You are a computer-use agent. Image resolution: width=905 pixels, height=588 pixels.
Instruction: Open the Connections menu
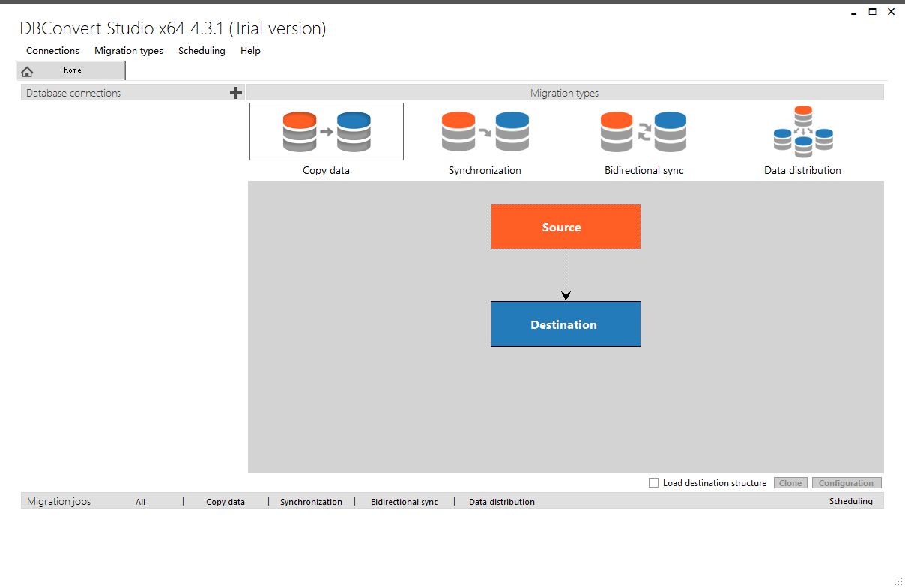tap(52, 51)
